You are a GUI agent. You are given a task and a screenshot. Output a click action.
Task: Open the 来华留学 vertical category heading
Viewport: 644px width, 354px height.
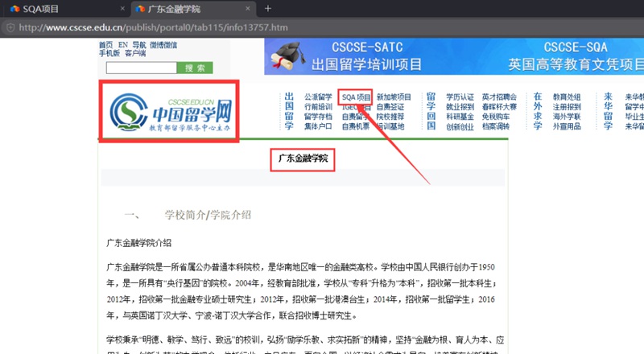(608, 111)
